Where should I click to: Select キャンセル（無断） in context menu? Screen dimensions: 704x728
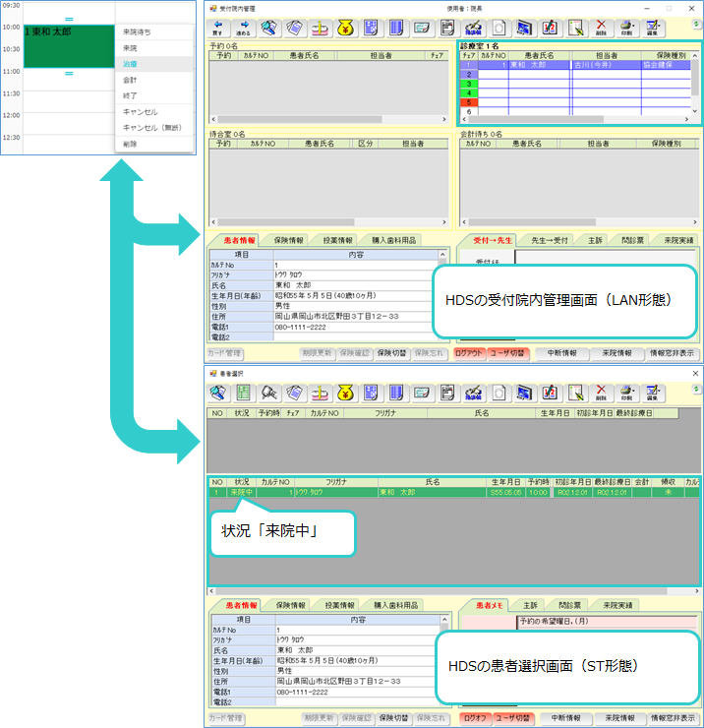(x=151, y=127)
